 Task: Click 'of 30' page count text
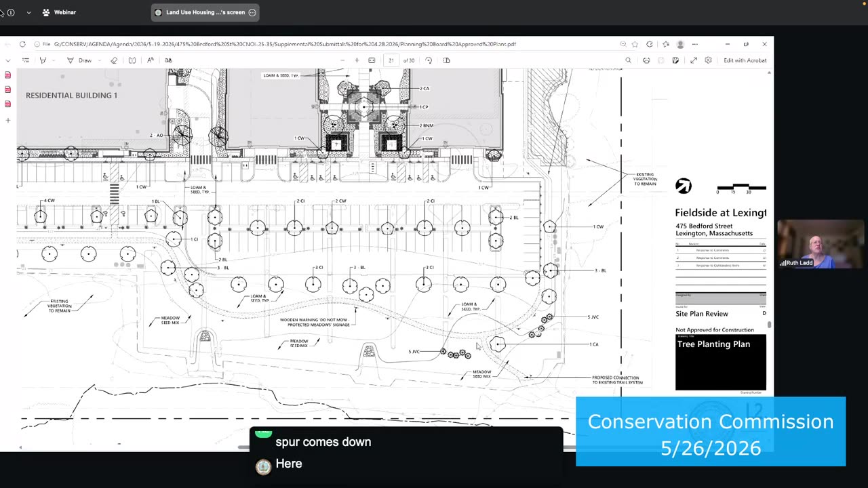(x=409, y=60)
